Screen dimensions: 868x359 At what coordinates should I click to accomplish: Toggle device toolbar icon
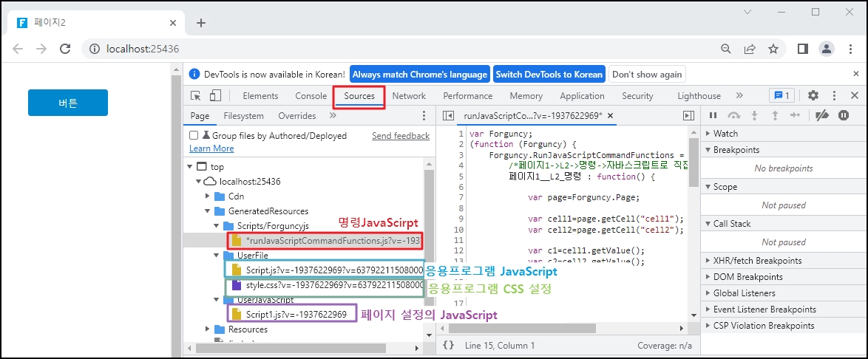tap(215, 96)
